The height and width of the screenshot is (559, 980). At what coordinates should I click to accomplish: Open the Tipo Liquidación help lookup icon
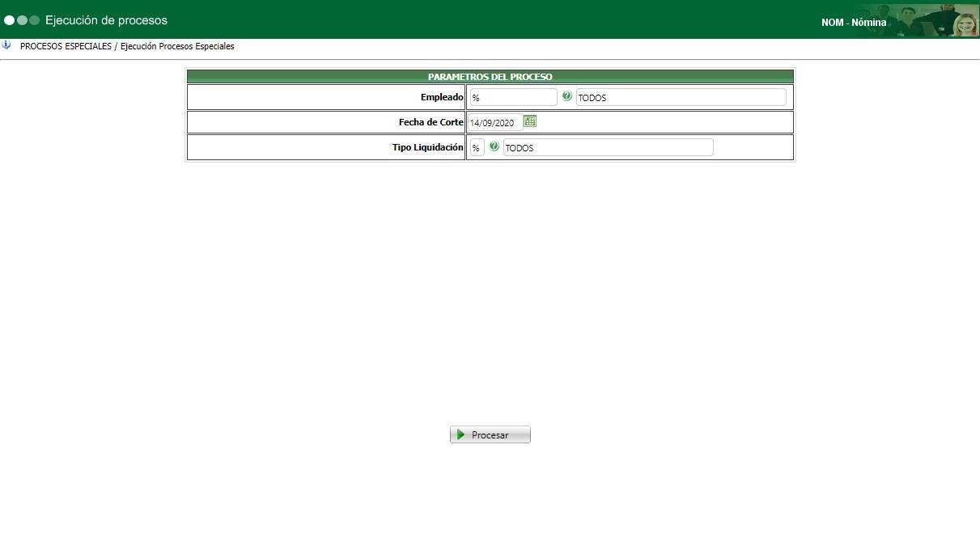click(x=494, y=146)
